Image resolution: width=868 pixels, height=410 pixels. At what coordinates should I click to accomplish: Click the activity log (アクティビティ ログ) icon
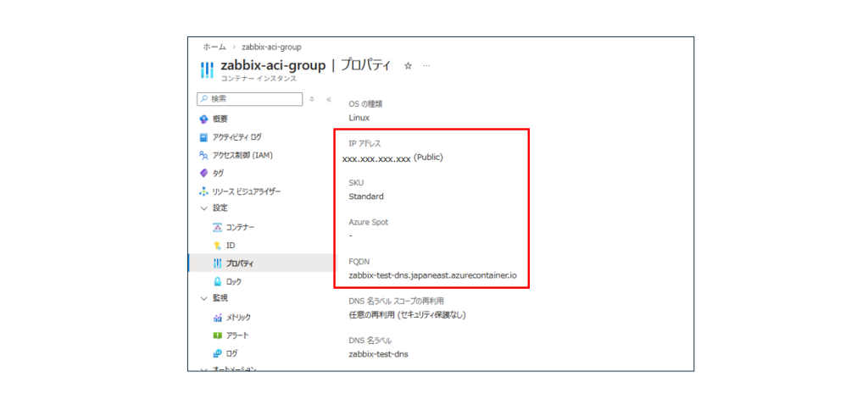click(x=203, y=137)
